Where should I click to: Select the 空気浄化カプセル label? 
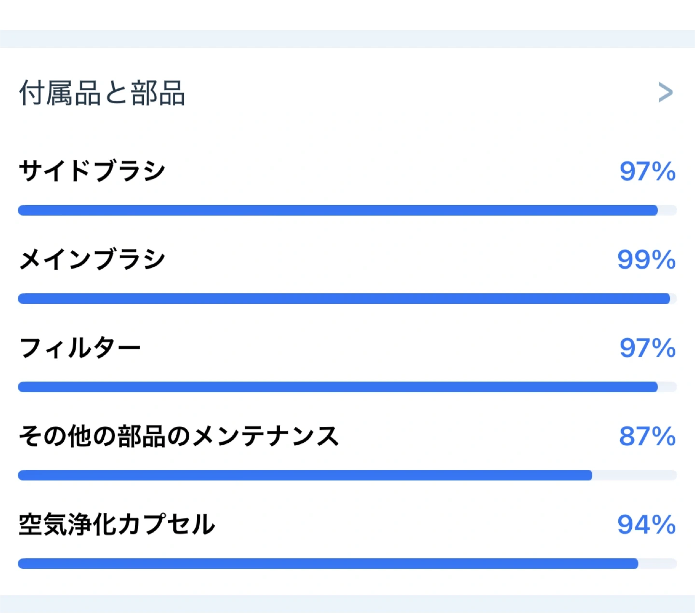click(117, 524)
